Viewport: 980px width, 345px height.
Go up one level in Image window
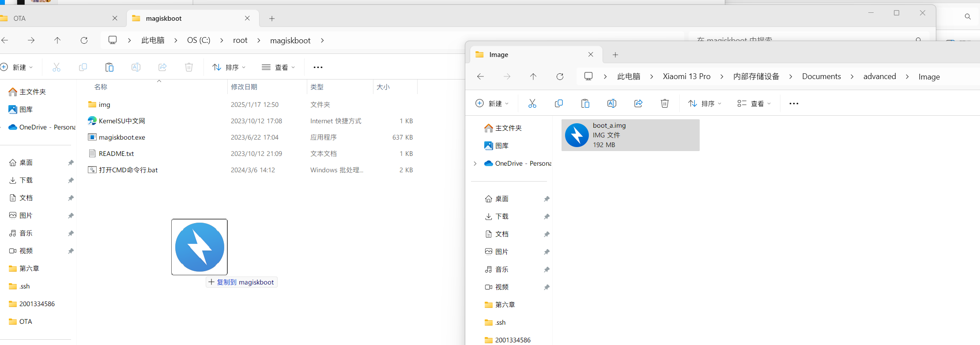coord(533,76)
